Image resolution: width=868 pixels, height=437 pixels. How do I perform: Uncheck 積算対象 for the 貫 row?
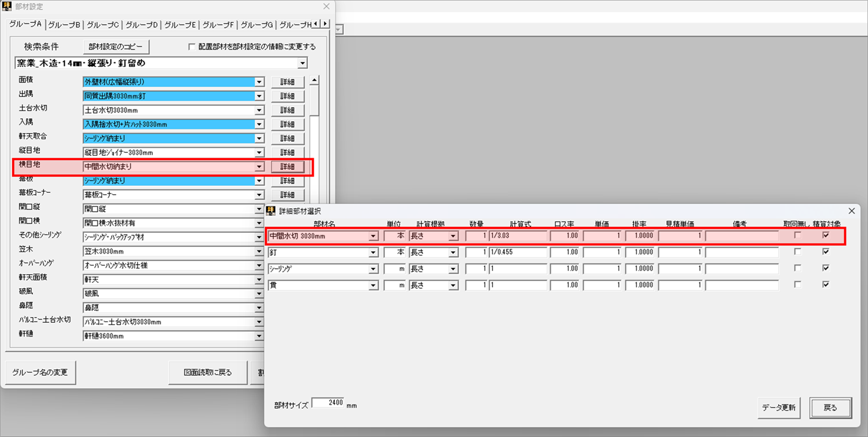point(826,285)
